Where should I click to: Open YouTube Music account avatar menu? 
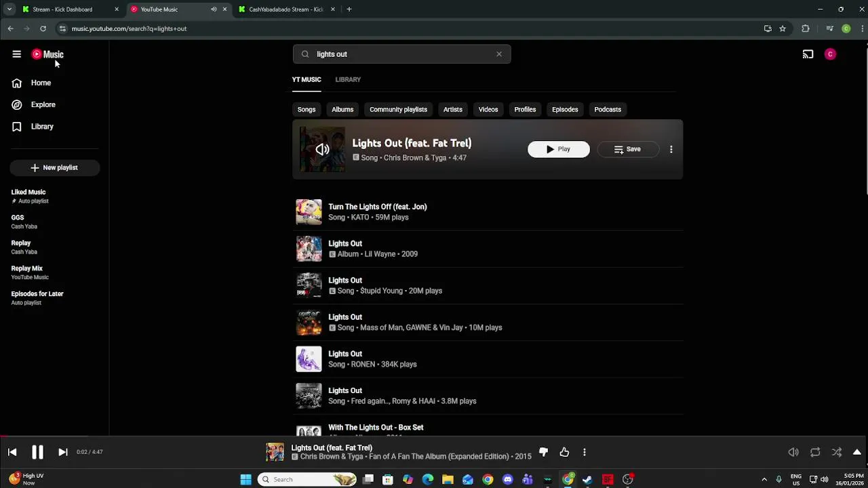tap(830, 54)
